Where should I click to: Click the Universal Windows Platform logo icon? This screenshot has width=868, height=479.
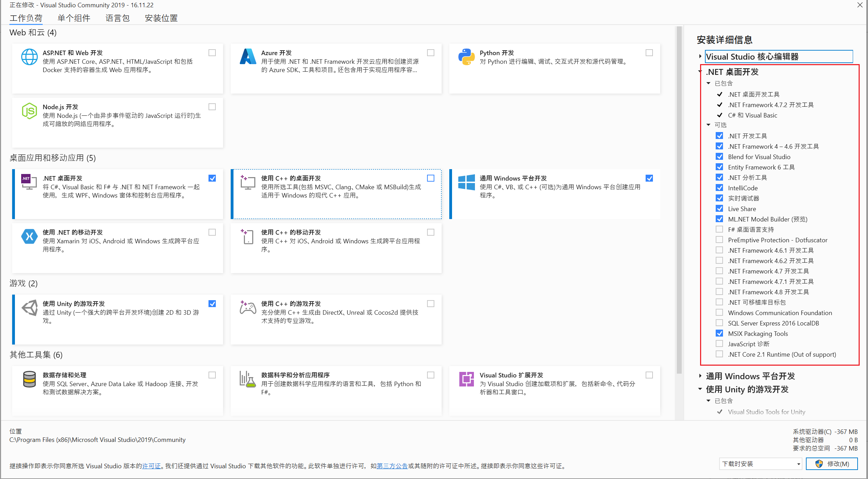pyautogui.click(x=466, y=182)
